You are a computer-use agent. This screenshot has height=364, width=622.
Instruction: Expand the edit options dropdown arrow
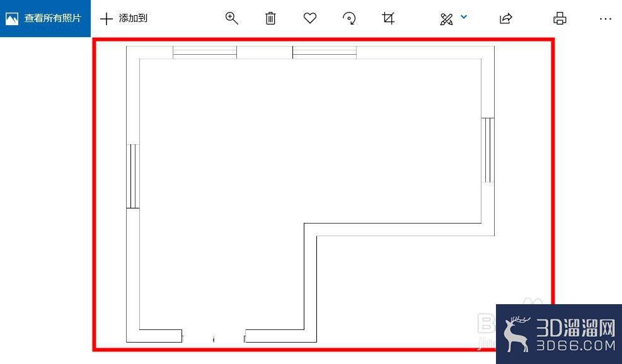tap(464, 17)
